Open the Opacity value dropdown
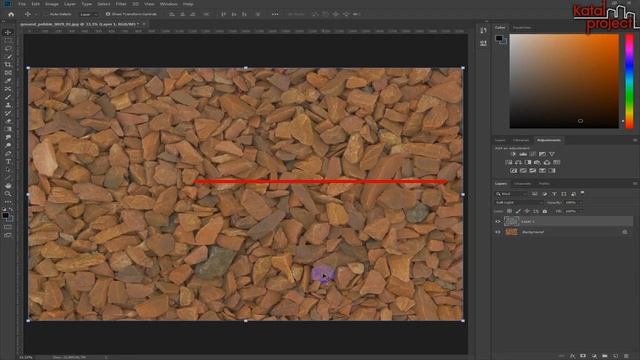The width and height of the screenshot is (640, 360). click(x=581, y=202)
